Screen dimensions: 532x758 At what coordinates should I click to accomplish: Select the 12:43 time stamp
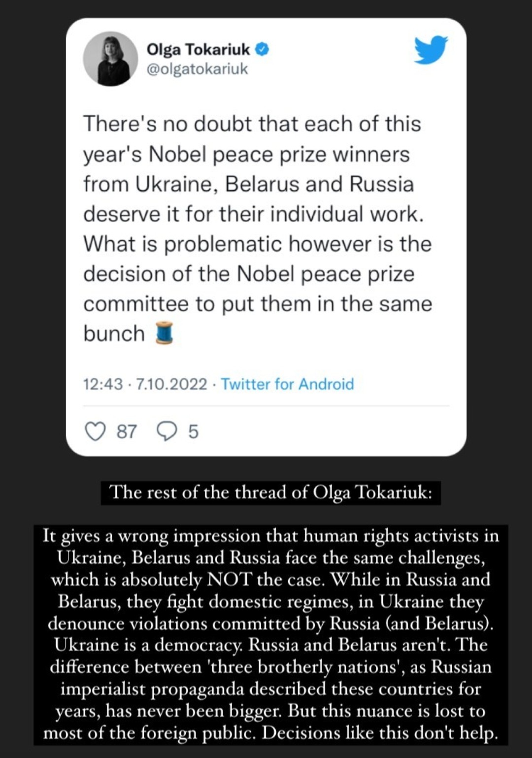click(x=103, y=384)
